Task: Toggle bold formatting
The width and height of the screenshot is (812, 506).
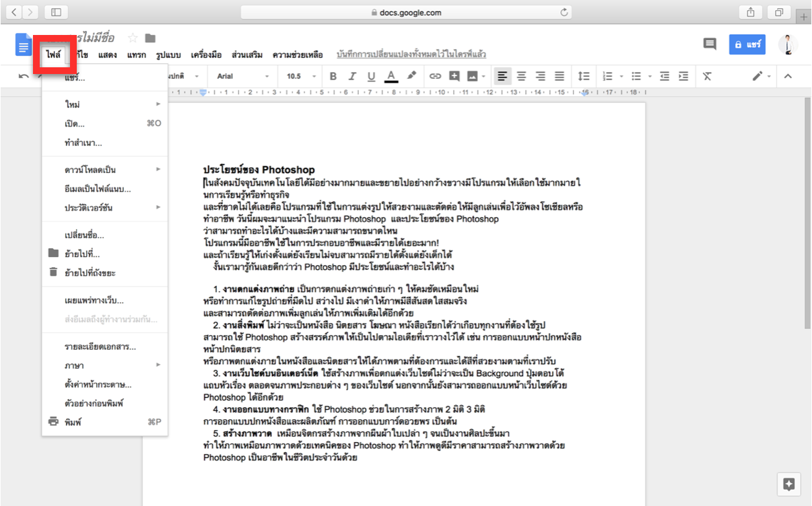Action: click(x=333, y=76)
